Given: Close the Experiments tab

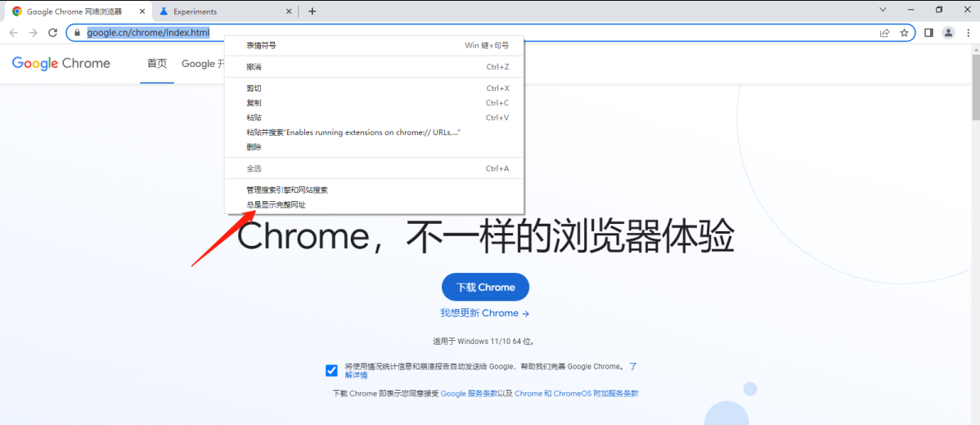Looking at the screenshot, I should pyautogui.click(x=290, y=11).
